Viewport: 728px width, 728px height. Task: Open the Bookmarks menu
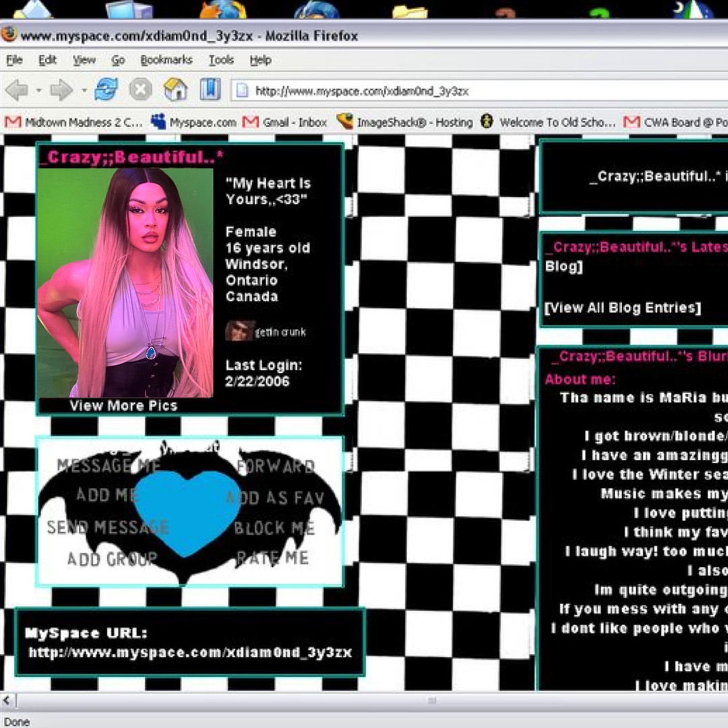click(166, 60)
